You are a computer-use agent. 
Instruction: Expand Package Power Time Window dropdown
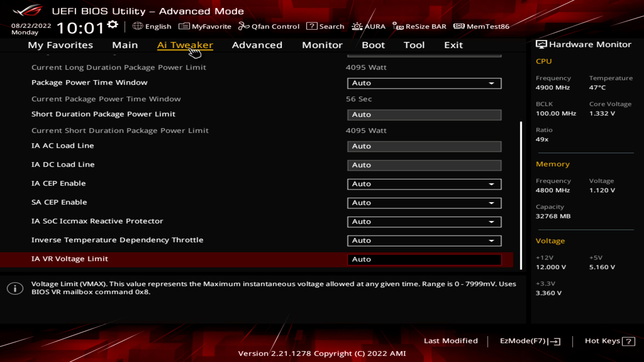424,83
